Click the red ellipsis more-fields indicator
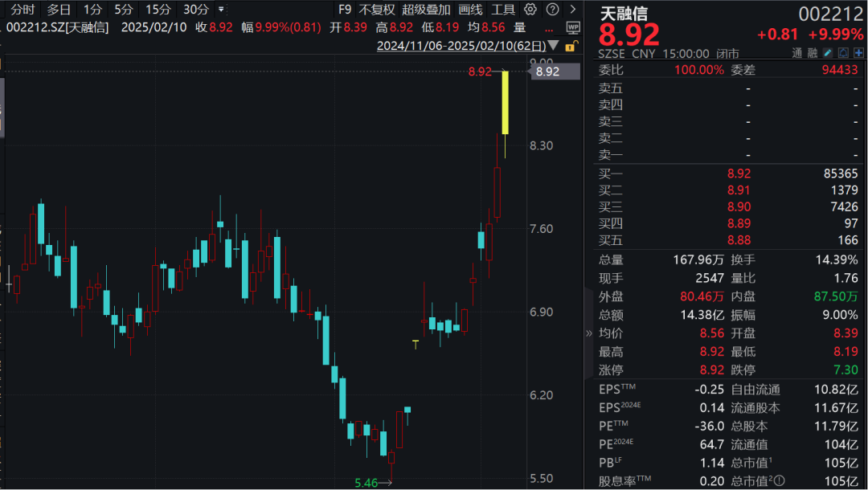The width and height of the screenshot is (868, 490). pyautogui.click(x=549, y=30)
